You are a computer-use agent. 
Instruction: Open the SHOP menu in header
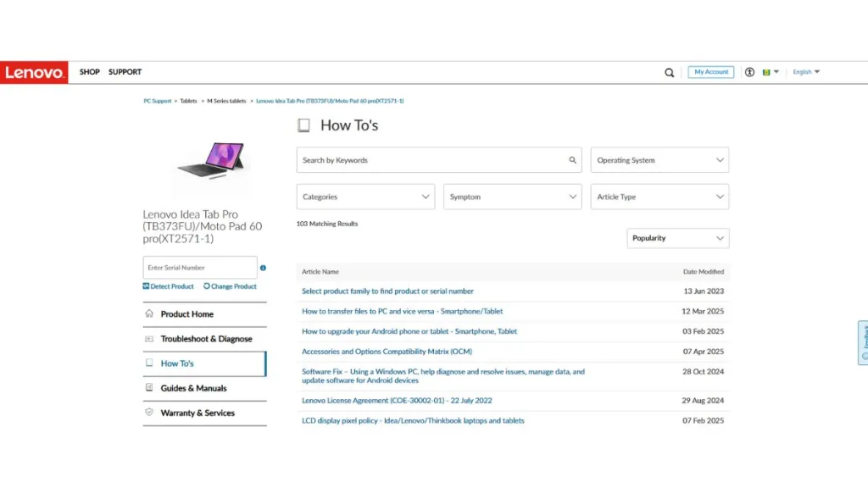[90, 72]
